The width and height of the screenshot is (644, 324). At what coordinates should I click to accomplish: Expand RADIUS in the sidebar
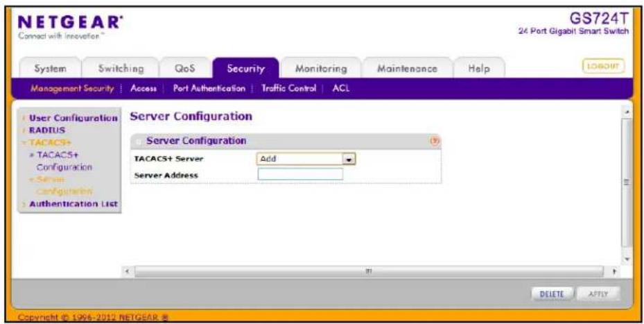(x=47, y=130)
